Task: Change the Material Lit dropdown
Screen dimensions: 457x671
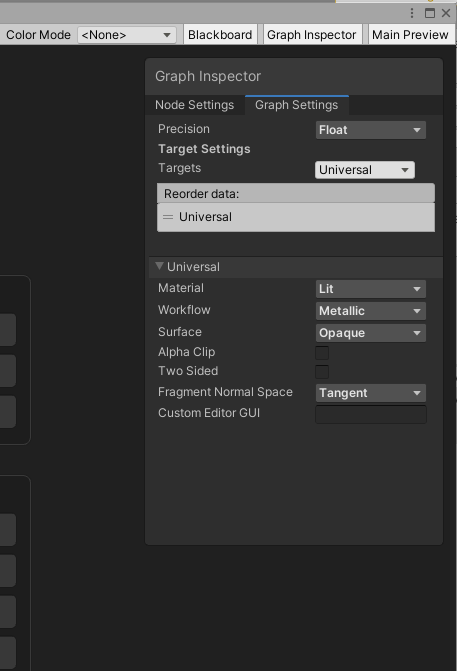Action: point(371,289)
